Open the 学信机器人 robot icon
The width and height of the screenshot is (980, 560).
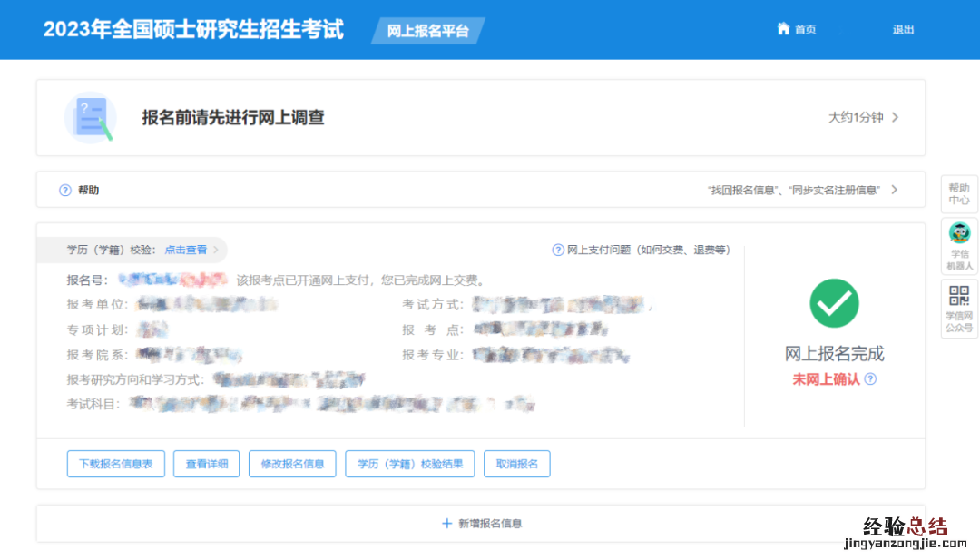959,233
